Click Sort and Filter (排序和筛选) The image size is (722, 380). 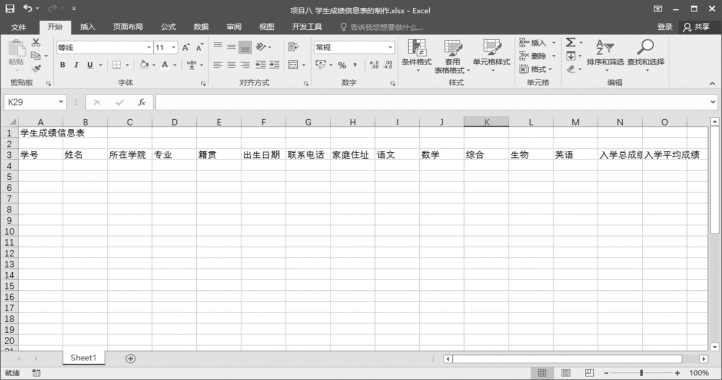[x=605, y=56]
